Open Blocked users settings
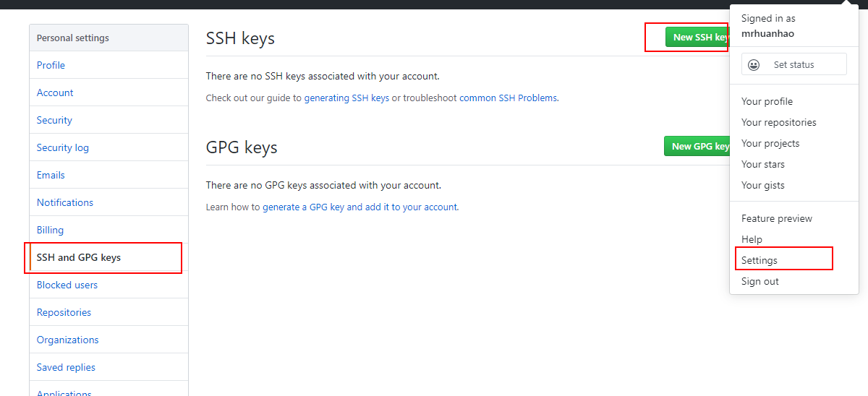This screenshot has height=396, width=868. [109, 285]
